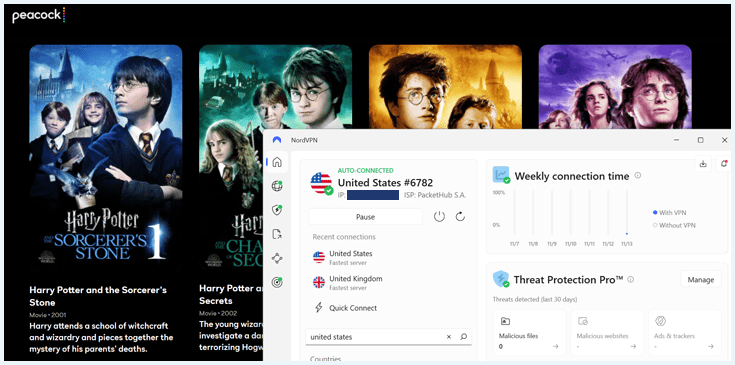735x365 pixels.
Task: Click the magnifier search icon
Action: tap(464, 336)
